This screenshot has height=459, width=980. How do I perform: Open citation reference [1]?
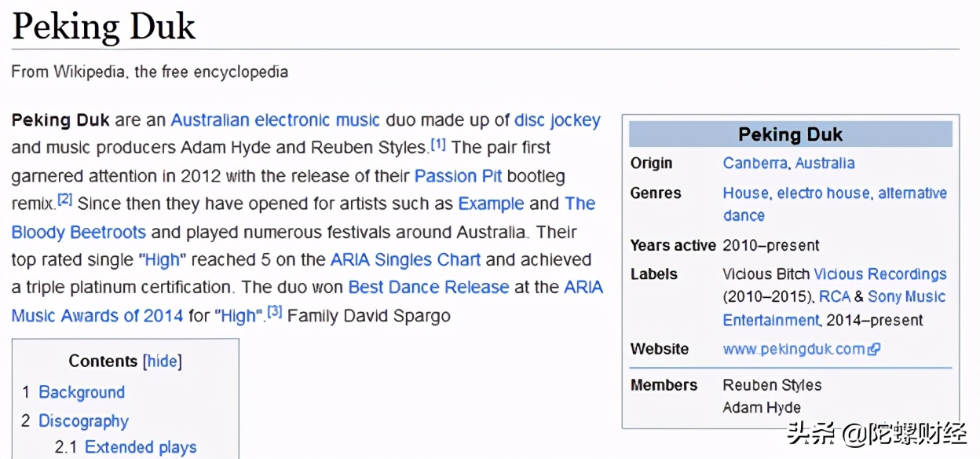[x=438, y=145]
